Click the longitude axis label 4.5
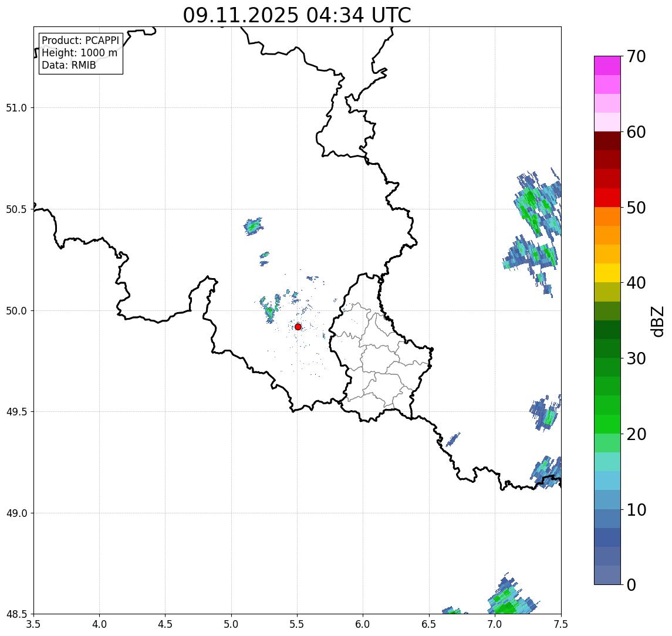This screenshot has width=672, height=636. [166, 624]
